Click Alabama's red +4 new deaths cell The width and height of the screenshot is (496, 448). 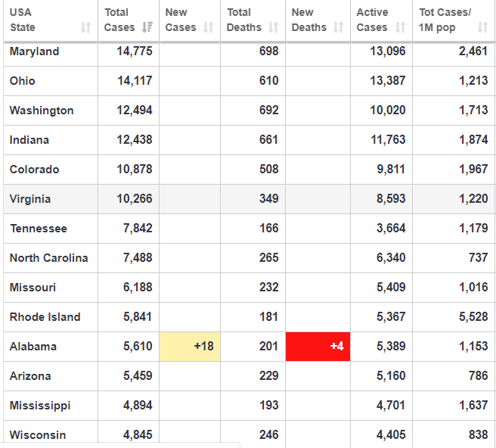(x=318, y=347)
